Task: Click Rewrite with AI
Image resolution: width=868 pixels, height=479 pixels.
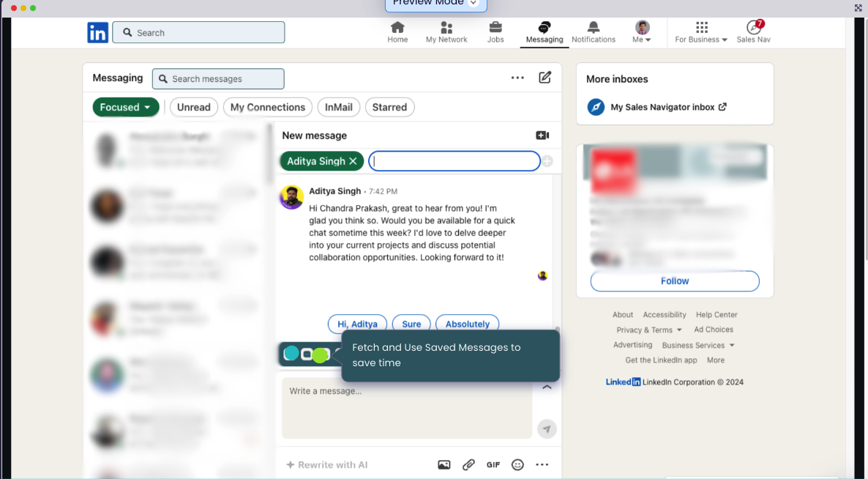Action: pos(326,465)
